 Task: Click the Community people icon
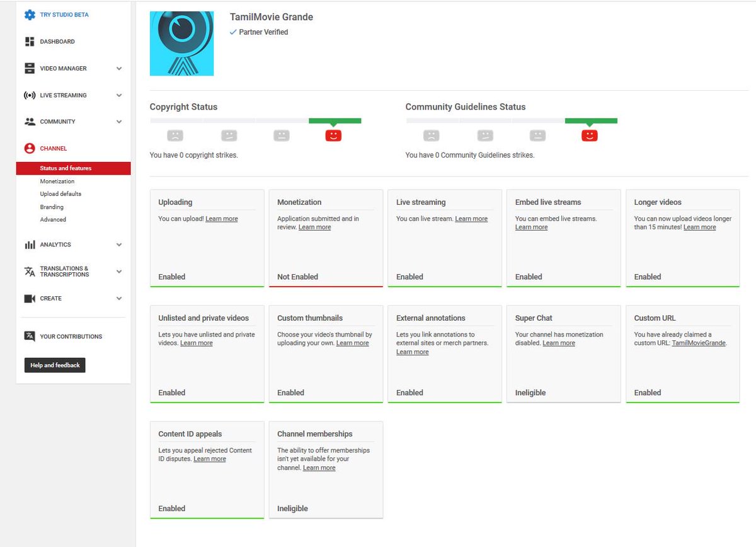pos(30,122)
